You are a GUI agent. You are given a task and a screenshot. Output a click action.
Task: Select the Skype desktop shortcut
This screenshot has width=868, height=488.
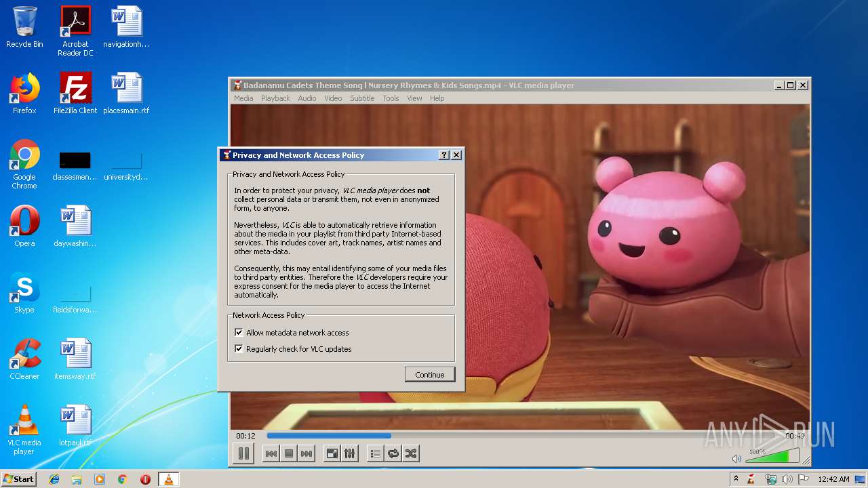click(x=24, y=293)
